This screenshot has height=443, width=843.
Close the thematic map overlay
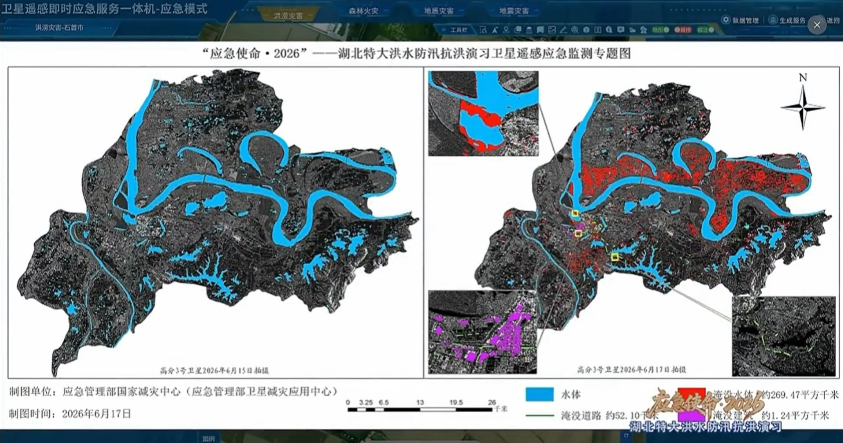tap(817, 25)
